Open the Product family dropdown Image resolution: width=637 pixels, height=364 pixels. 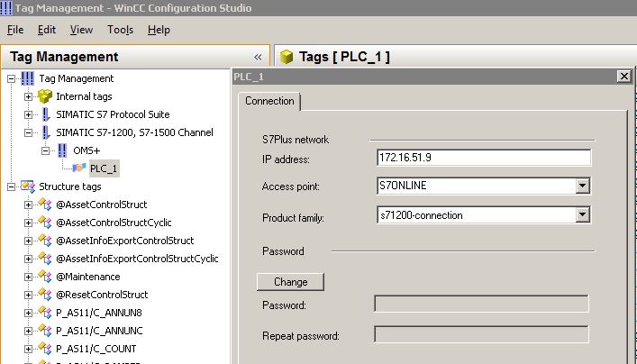582,215
